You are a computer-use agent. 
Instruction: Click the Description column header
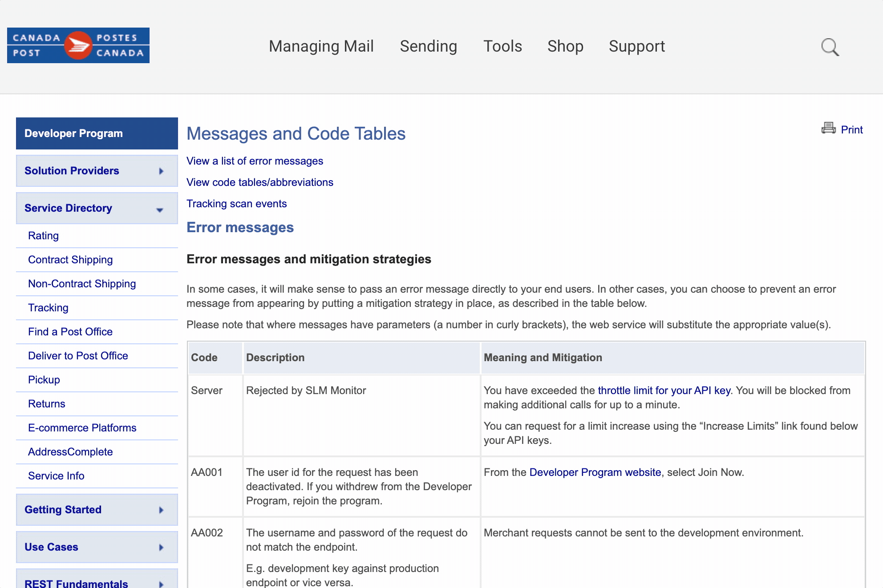361,358
